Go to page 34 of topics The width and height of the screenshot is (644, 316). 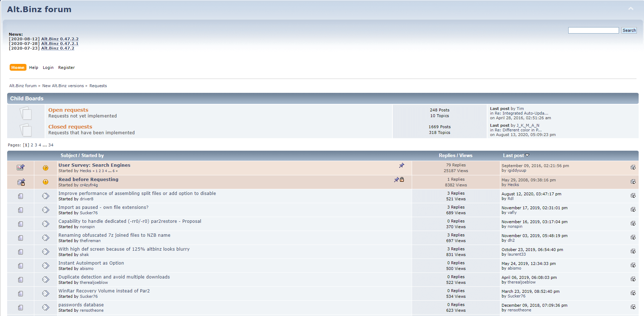pyautogui.click(x=51, y=145)
